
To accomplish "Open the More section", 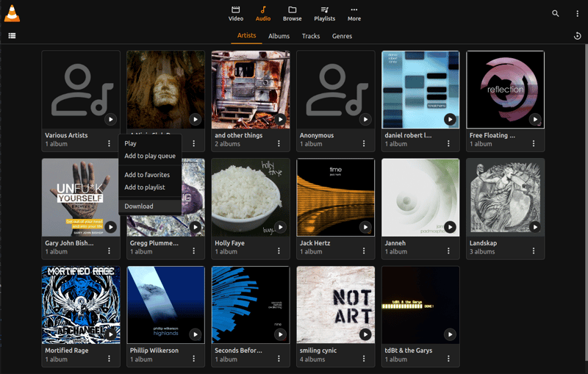I will pos(354,13).
